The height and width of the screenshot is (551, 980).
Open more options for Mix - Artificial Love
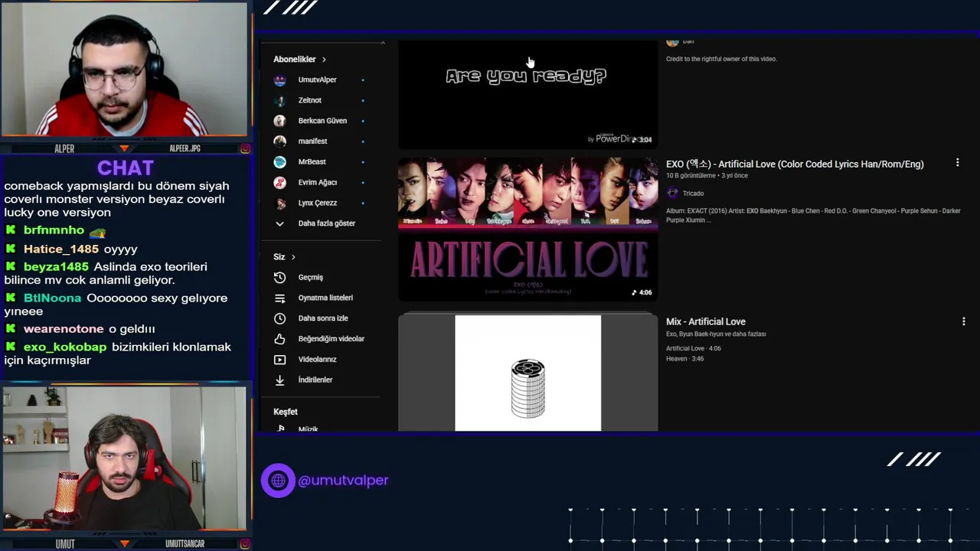pos(963,321)
